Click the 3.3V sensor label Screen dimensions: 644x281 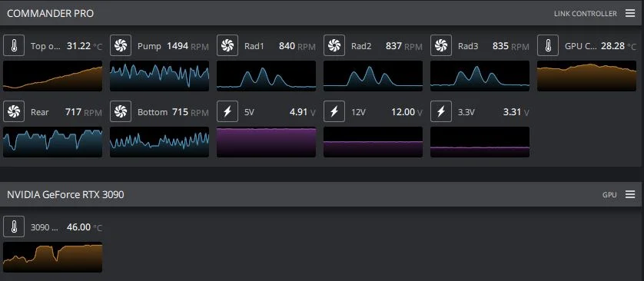(466, 112)
